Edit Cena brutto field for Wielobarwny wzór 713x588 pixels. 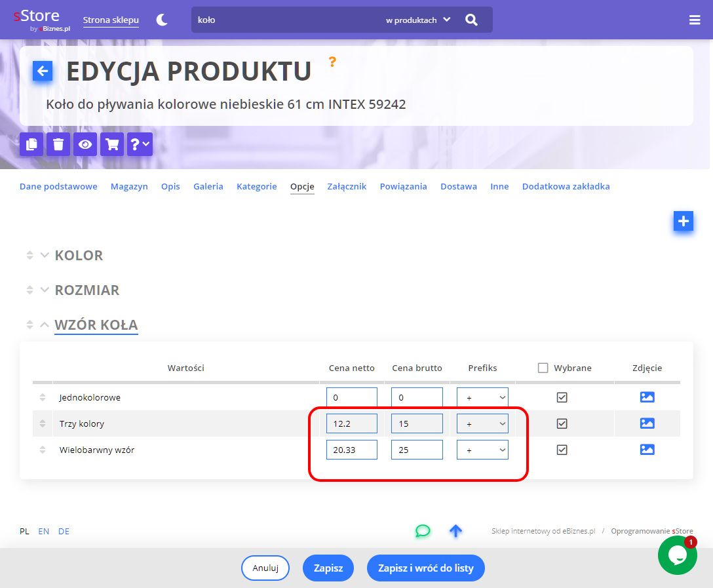(417, 450)
